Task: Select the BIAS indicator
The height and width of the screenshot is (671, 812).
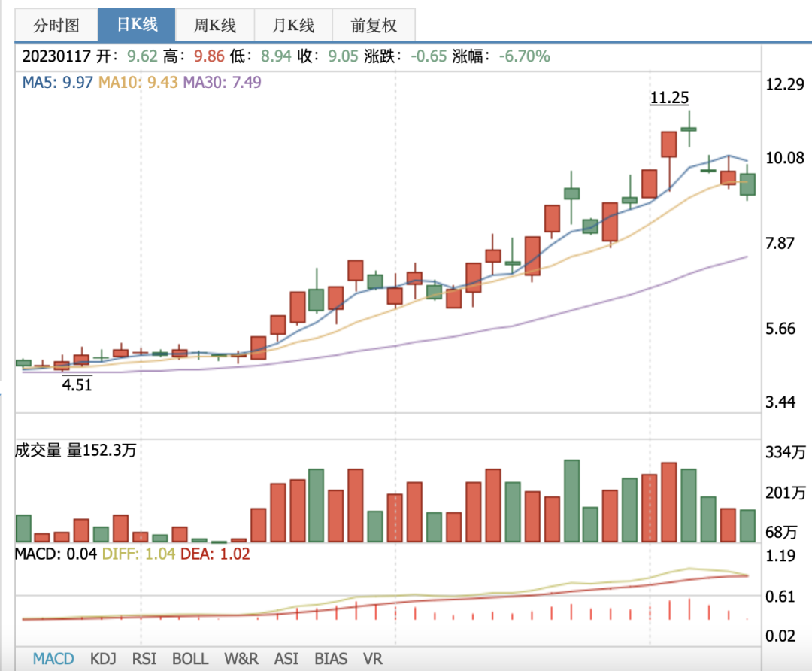Action: pyautogui.click(x=332, y=659)
